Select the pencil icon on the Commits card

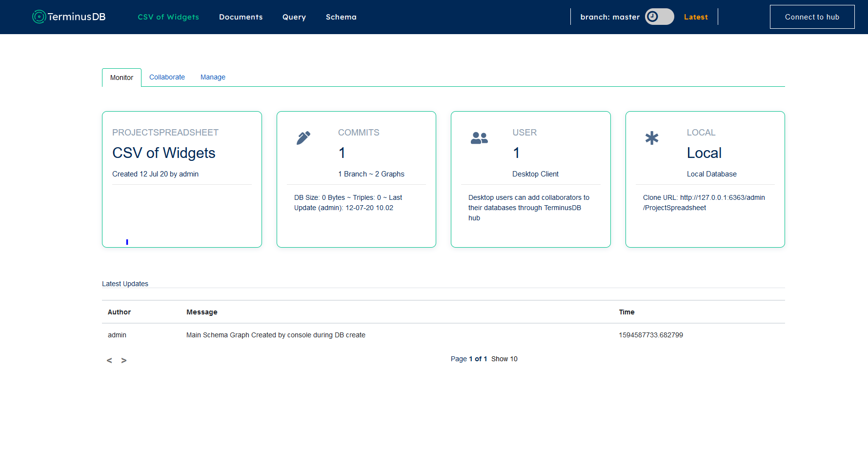pyautogui.click(x=303, y=138)
